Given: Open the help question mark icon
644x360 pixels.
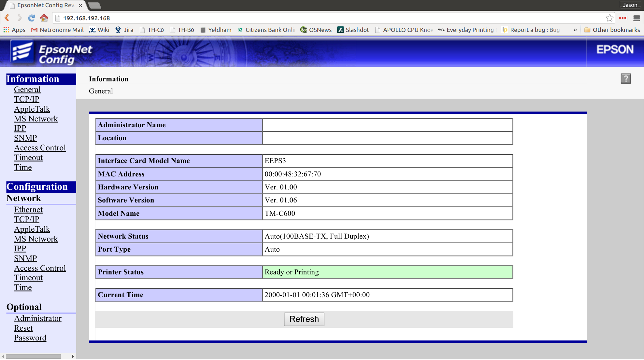Looking at the screenshot, I should click(x=625, y=78).
